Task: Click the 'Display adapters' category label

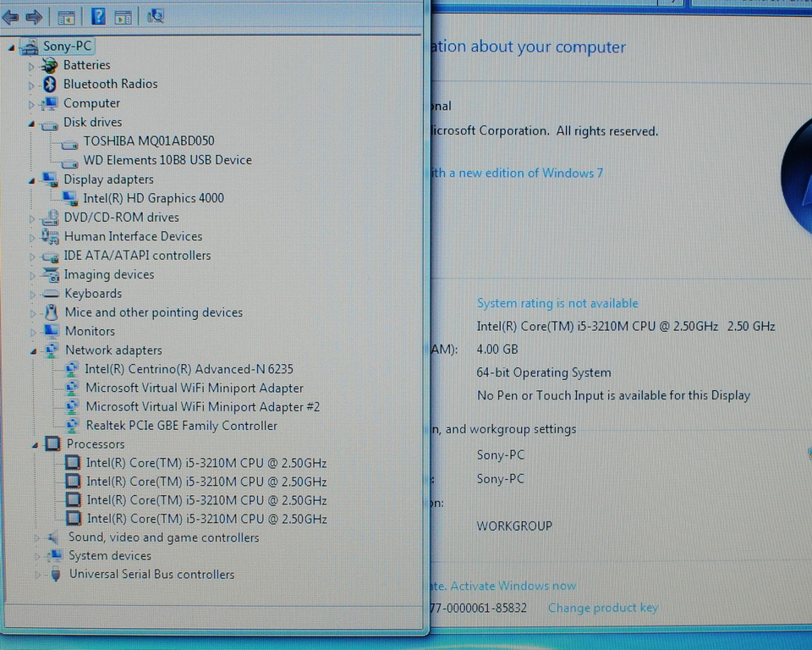Action: [x=109, y=179]
